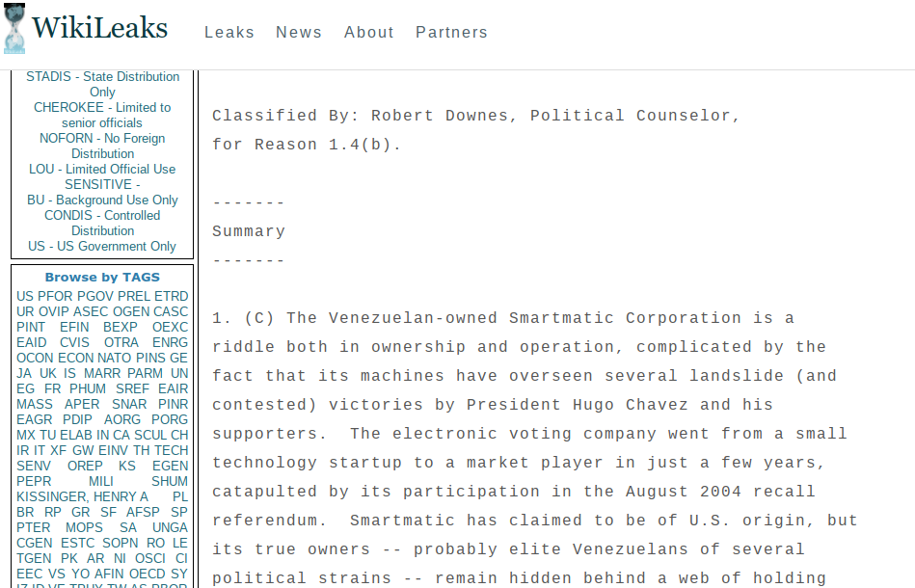Open the Leaks menu
This screenshot has width=915, height=588.
229,32
